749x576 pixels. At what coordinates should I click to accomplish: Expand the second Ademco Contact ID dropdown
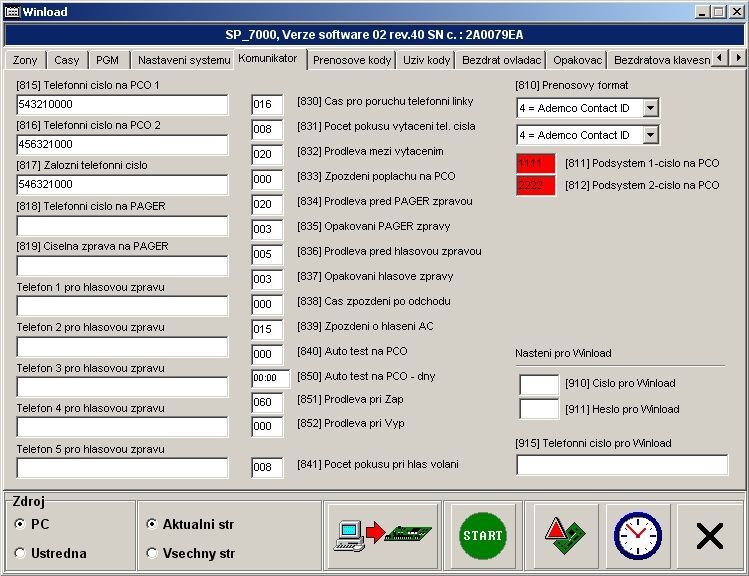(x=650, y=135)
